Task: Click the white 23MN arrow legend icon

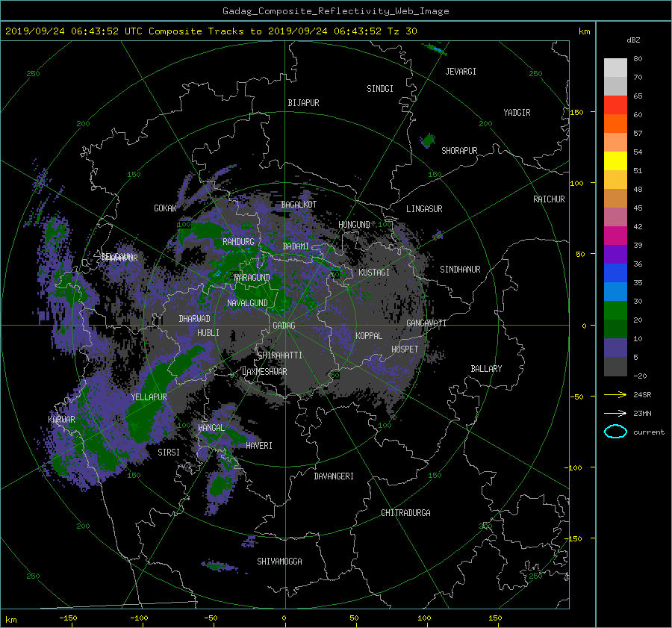Action: coord(615,413)
